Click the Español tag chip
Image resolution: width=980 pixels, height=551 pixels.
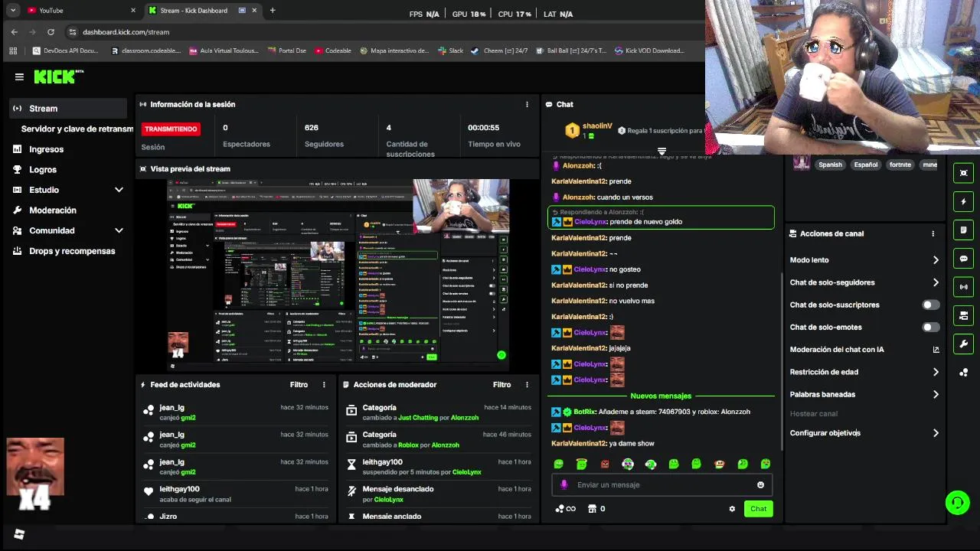click(866, 165)
